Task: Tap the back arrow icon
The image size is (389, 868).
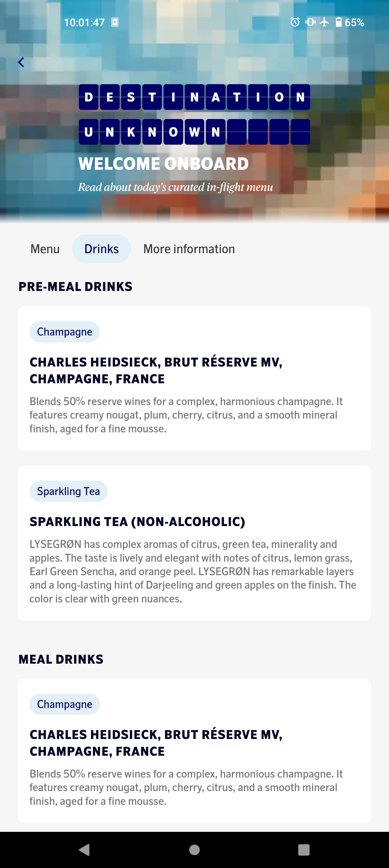Action: (21, 62)
